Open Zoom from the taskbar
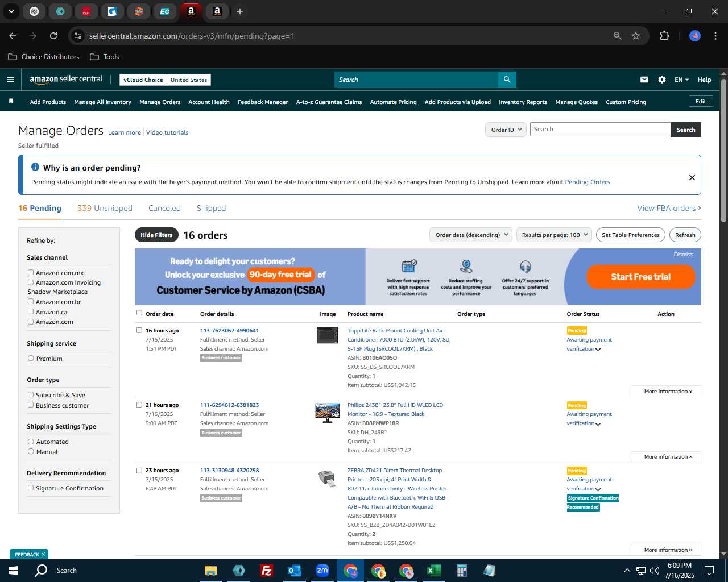Viewport: 728px width, 582px height. [322, 571]
